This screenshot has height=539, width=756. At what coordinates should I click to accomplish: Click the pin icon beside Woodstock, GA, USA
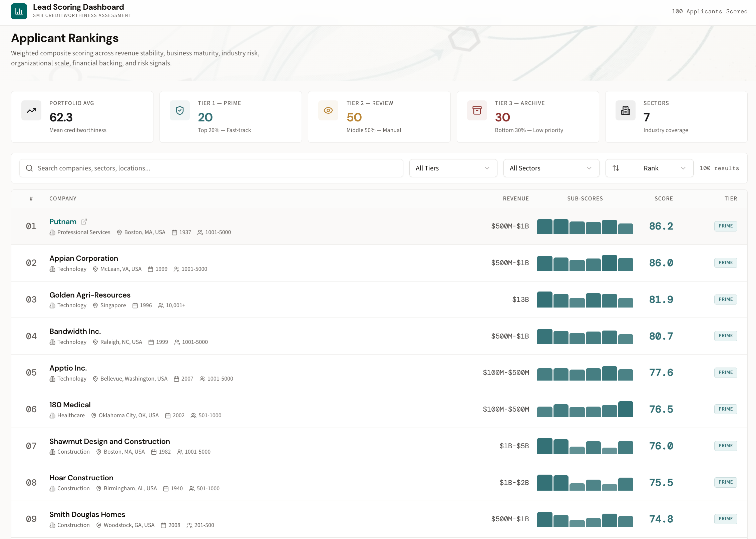click(99, 525)
